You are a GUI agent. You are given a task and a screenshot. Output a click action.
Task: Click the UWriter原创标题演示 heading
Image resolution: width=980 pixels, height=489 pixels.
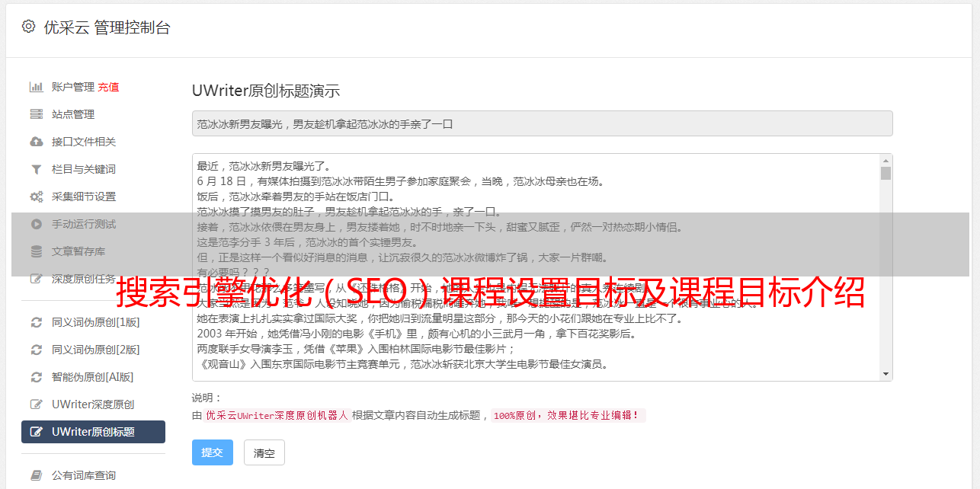(x=266, y=91)
